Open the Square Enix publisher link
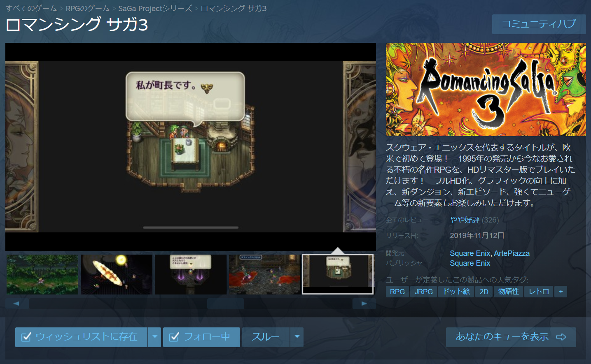Viewport: 591px width, 364px height. click(470, 263)
